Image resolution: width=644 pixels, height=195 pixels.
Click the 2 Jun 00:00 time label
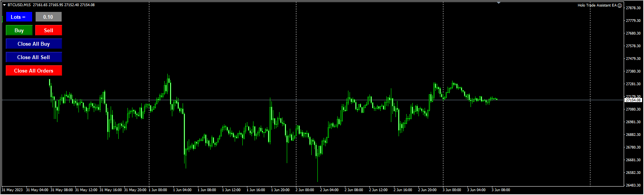coord(305,190)
